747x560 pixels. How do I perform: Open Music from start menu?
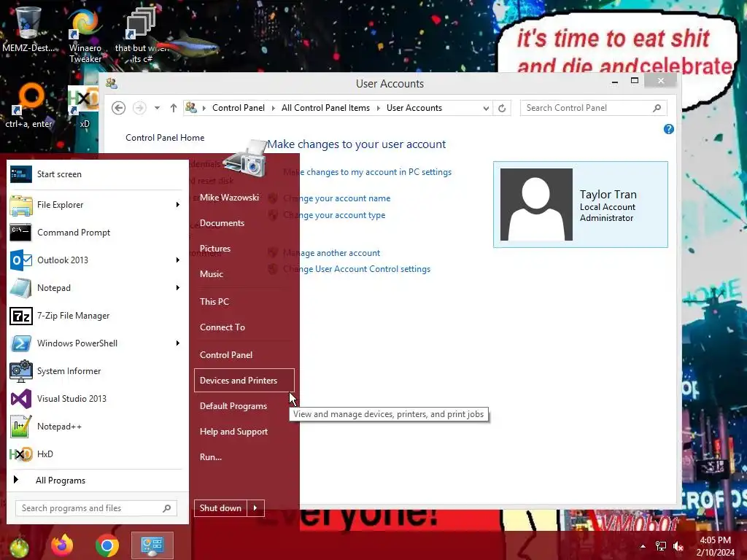pyautogui.click(x=212, y=274)
